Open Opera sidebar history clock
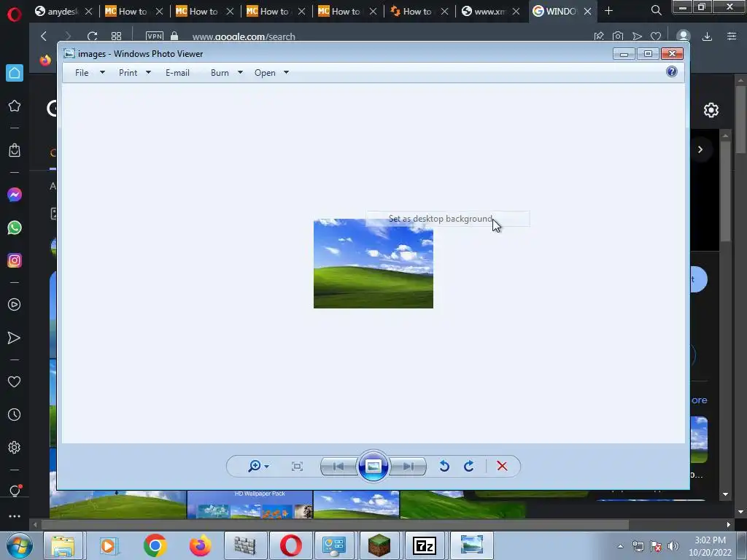 15,415
